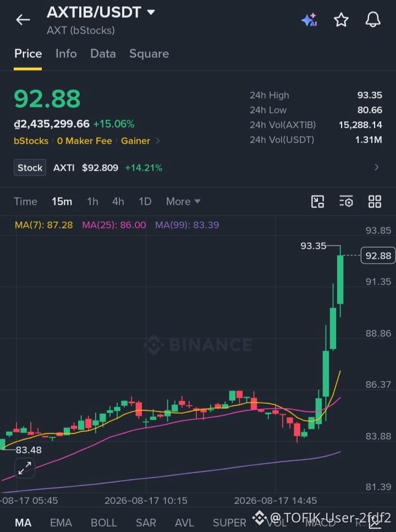Screen dimensions: 396x532
Task: Tap the 88.86 price axis label
Action: click(x=378, y=333)
